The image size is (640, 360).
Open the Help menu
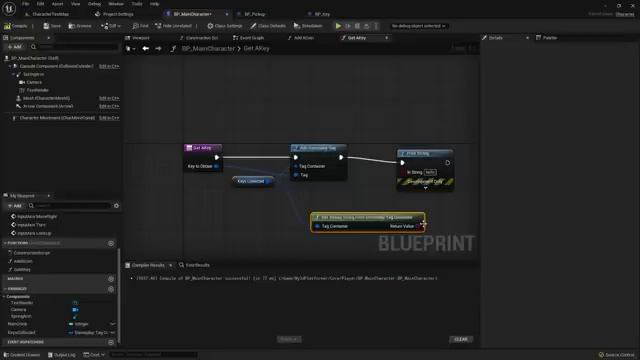click(154, 4)
